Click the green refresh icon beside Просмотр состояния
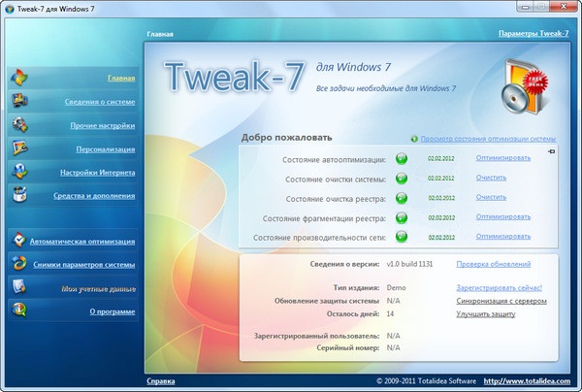 click(414, 139)
